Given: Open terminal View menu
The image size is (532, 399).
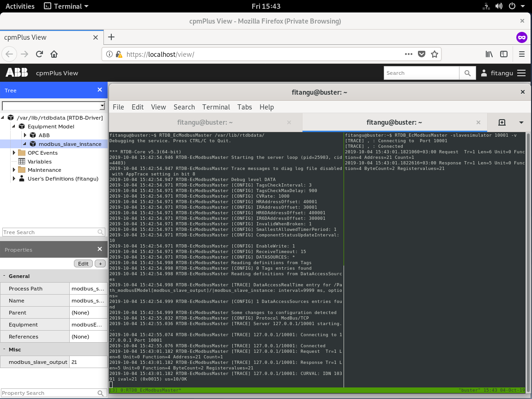Looking at the screenshot, I should coord(158,107).
